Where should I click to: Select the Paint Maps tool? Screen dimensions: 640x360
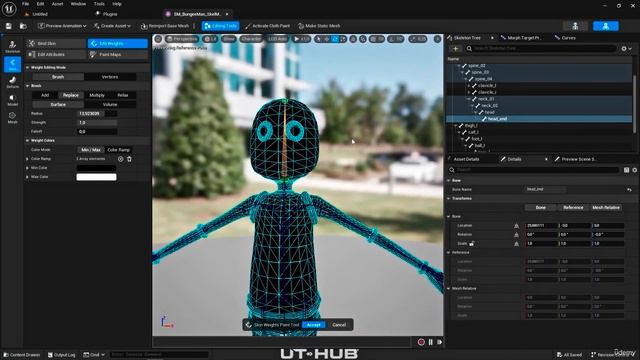click(118, 54)
